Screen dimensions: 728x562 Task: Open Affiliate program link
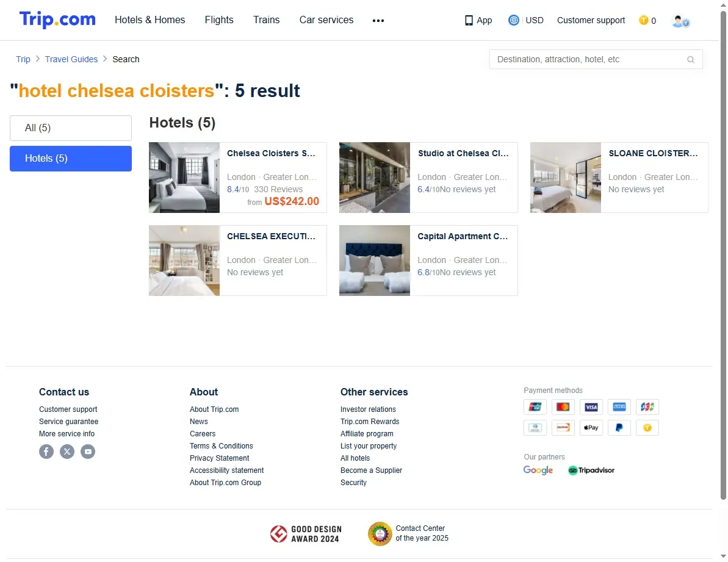pos(367,433)
